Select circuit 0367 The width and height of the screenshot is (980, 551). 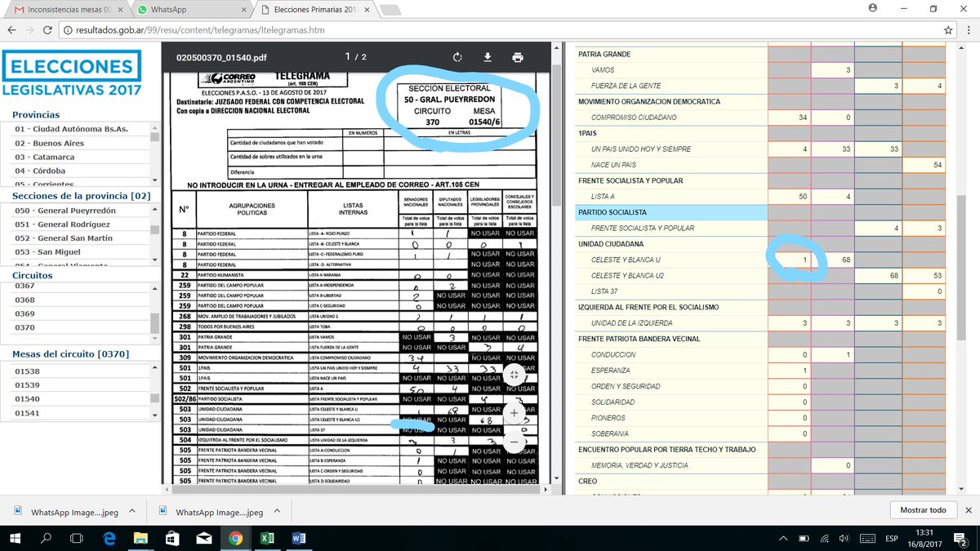(75, 286)
